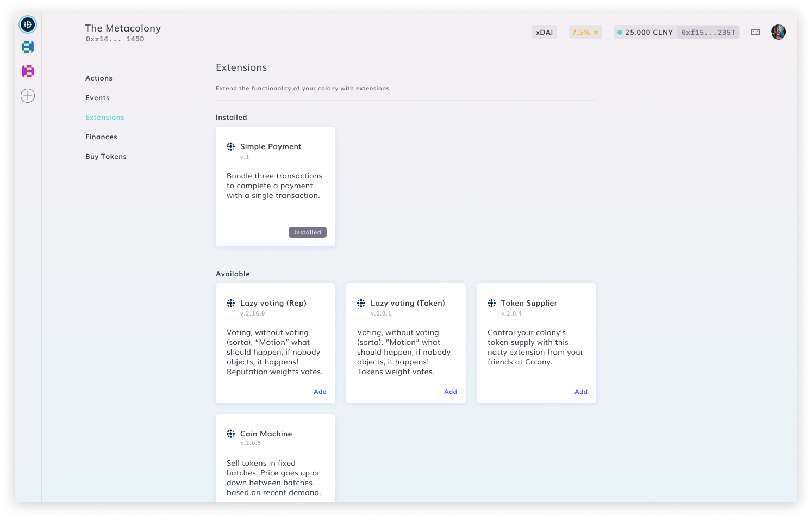Click version label v.2.16.9
The height and width of the screenshot is (519, 812).
tap(253, 313)
